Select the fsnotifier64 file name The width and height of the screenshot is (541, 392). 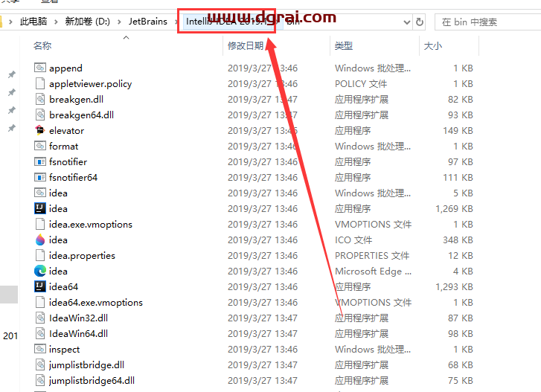click(x=73, y=178)
